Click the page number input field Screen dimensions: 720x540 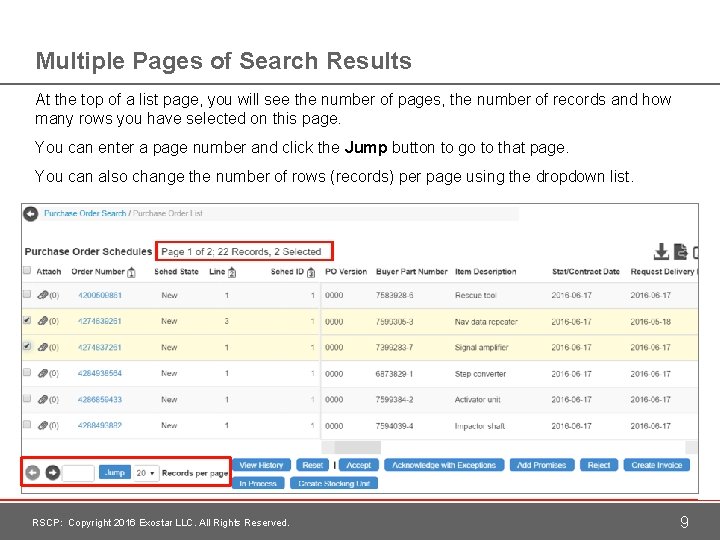[x=78, y=473]
